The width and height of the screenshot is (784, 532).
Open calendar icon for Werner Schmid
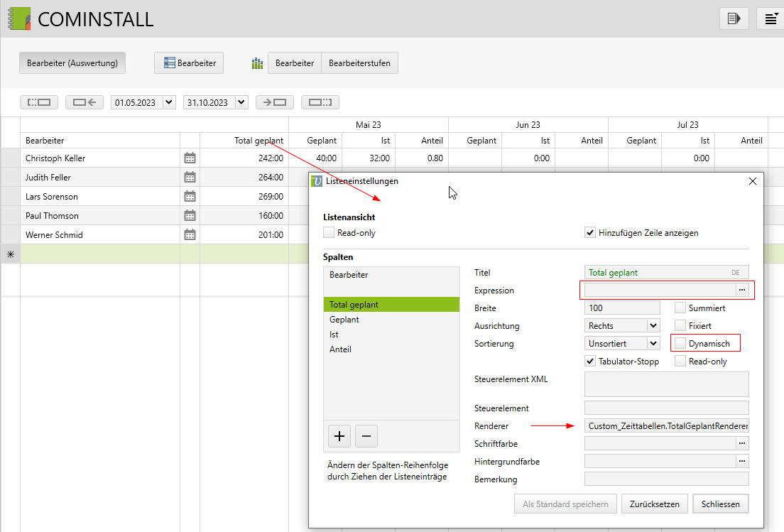[x=190, y=235]
